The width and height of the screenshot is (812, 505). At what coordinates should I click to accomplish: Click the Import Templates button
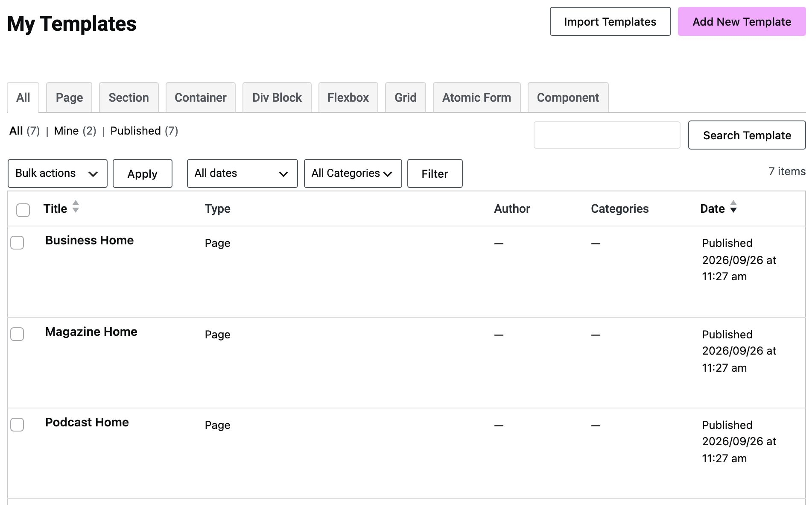(610, 21)
